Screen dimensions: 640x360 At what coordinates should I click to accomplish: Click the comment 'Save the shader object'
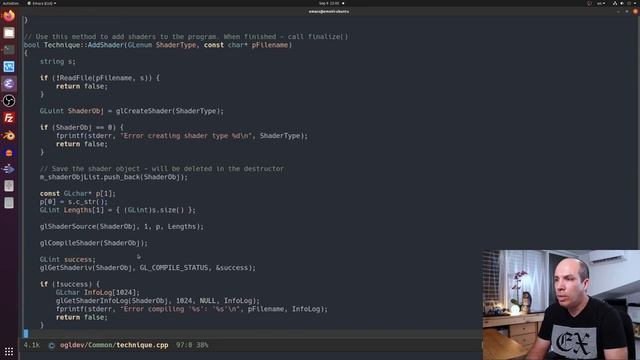click(162, 169)
